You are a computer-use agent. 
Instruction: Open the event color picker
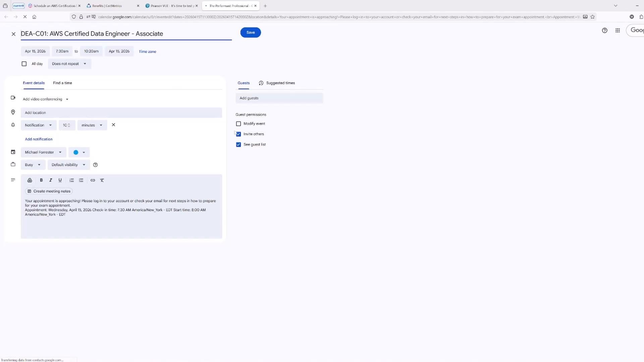(x=79, y=152)
